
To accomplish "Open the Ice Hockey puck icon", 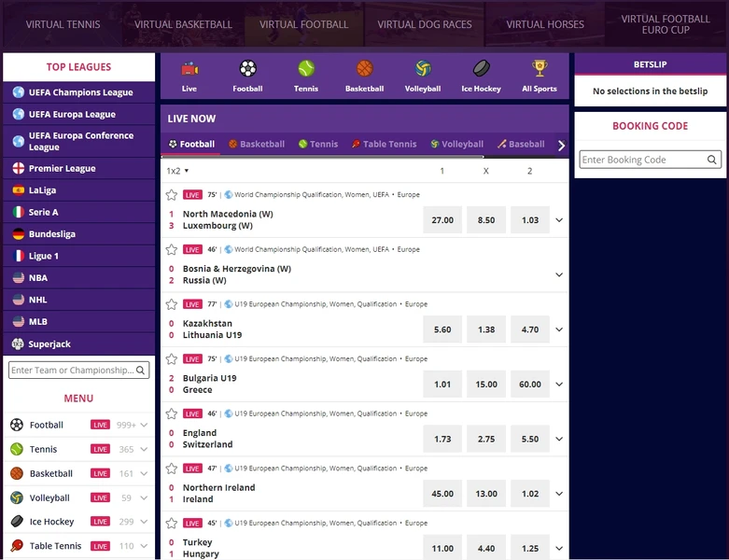I will pos(481,70).
